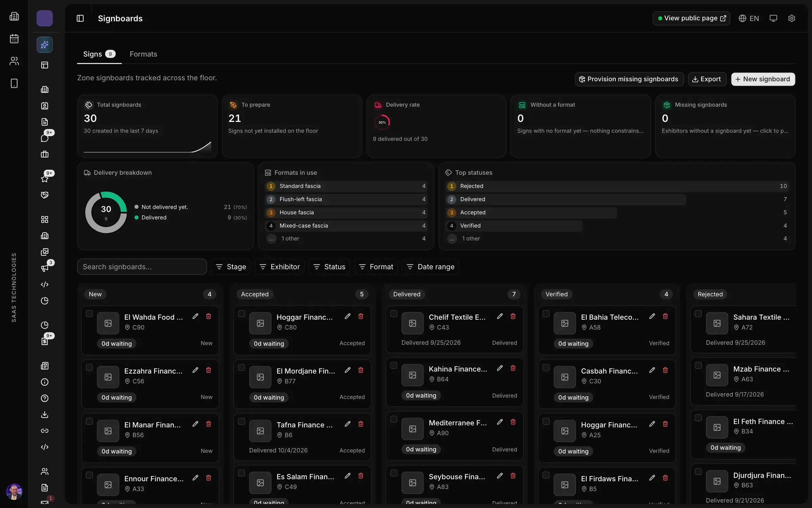812x508 pixels.
Task: Click the Export button
Action: pos(707,79)
